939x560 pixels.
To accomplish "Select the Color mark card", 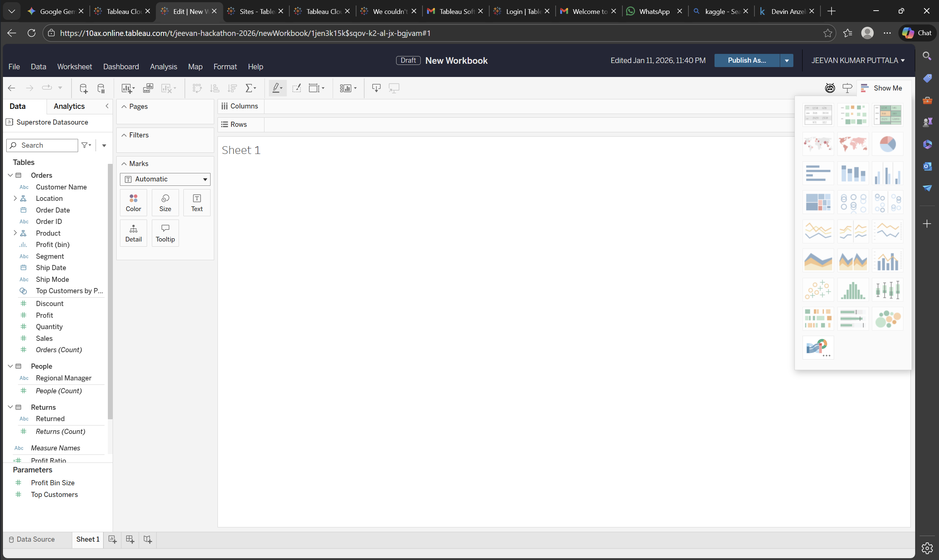I will [133, 202].
